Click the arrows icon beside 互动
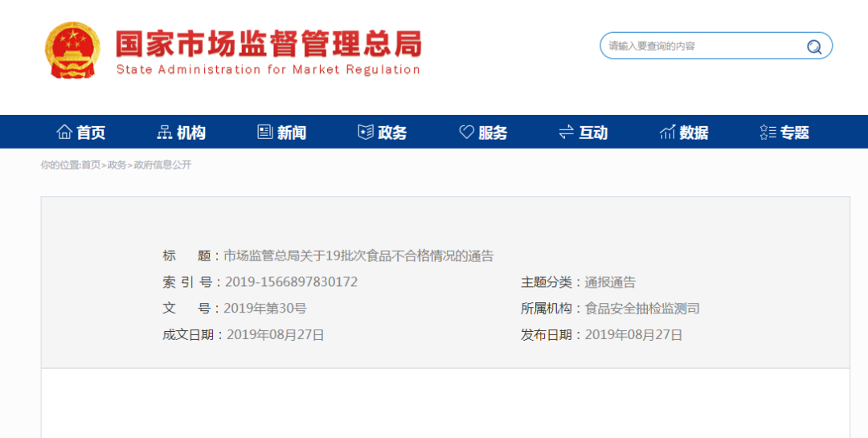Viewport: 868px width, 438px height. coord(567,133)
